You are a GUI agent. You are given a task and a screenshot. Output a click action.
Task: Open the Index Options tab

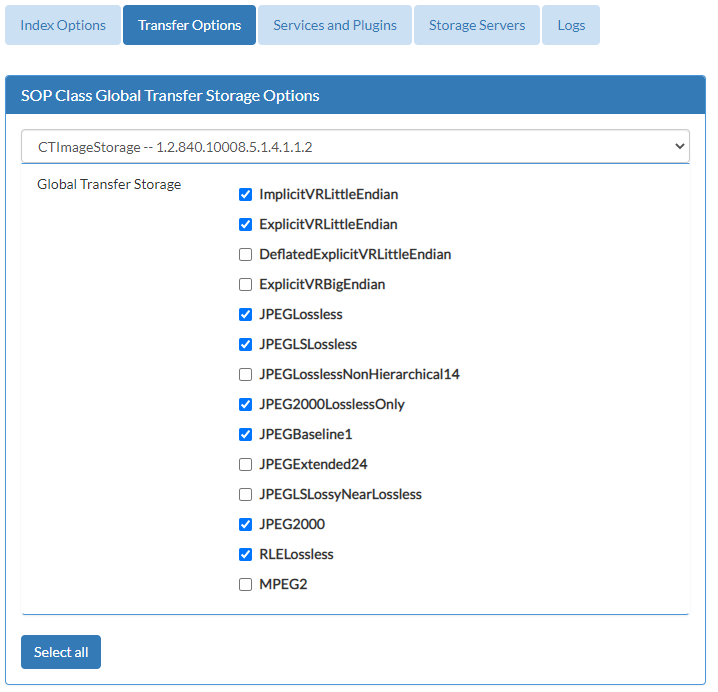click(x=63, y=25)
